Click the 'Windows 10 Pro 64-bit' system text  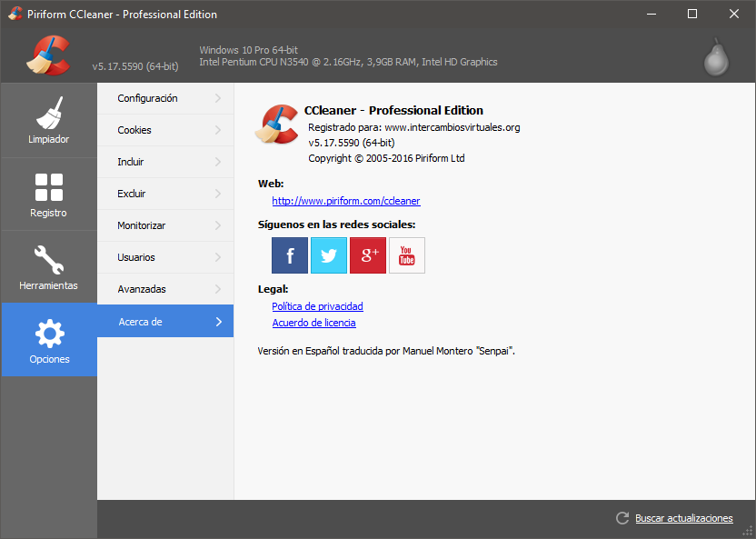click(x=248, y=50)
